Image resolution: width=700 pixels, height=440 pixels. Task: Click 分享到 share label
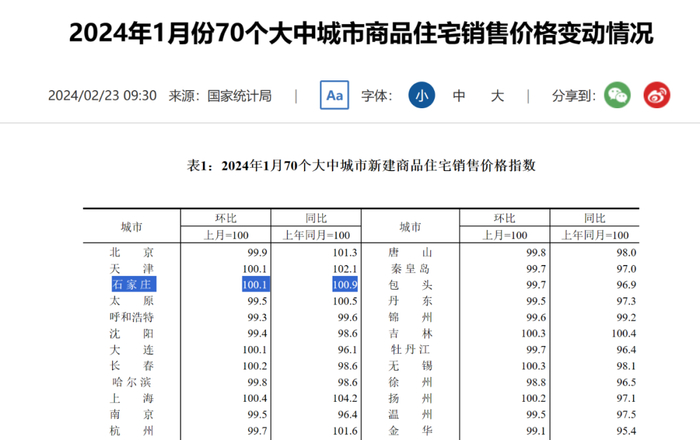(574, 95)
